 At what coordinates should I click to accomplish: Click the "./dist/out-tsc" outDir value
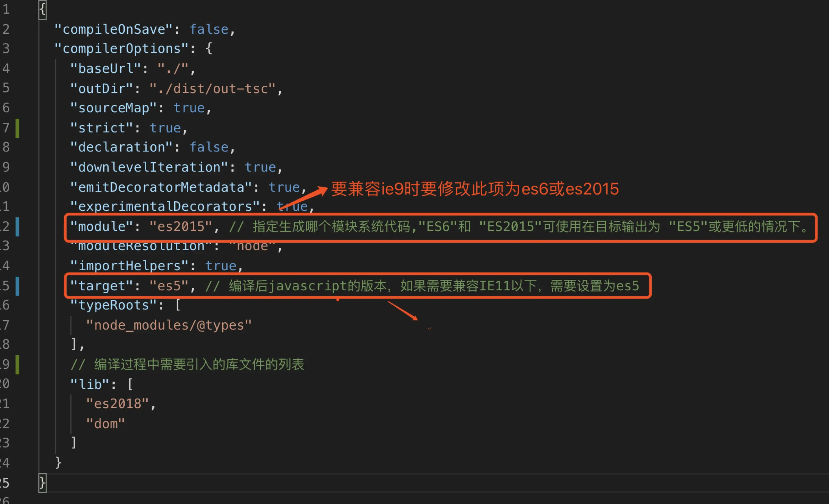(212, 89)
